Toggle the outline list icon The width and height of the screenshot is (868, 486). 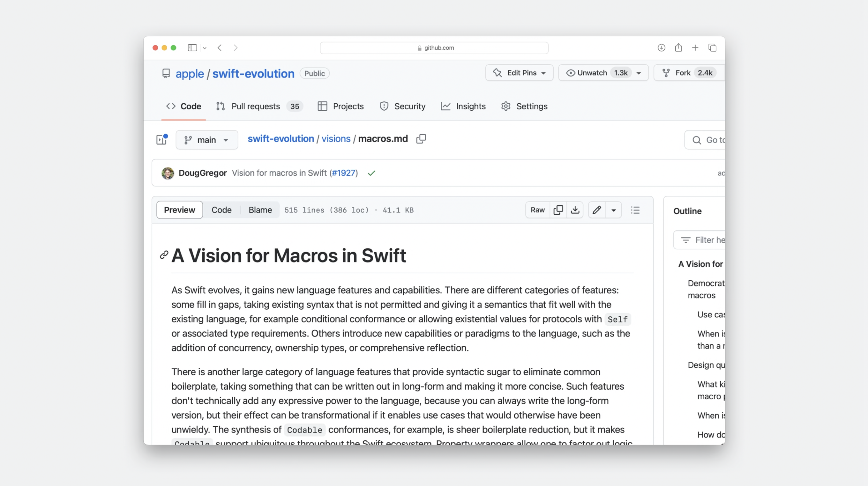pos(635,210)
